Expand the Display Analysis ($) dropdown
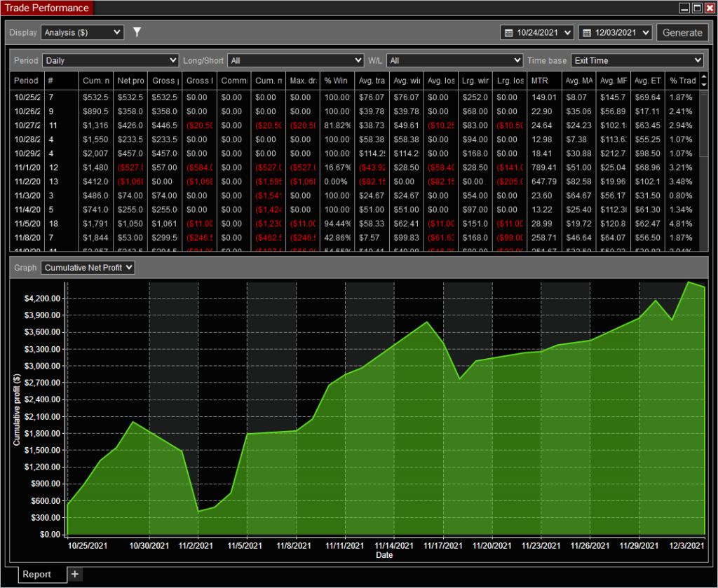This screenshot has width=718, height=588. (x=82, y=32)
